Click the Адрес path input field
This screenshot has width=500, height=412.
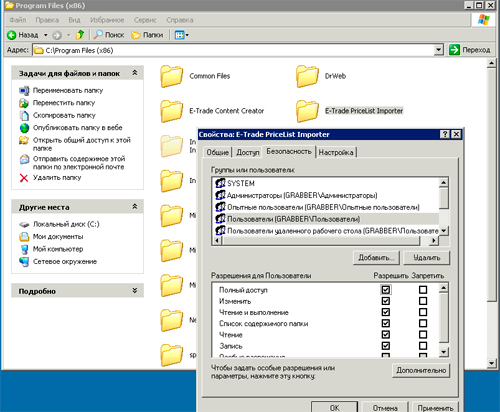(x=234, y=50)
